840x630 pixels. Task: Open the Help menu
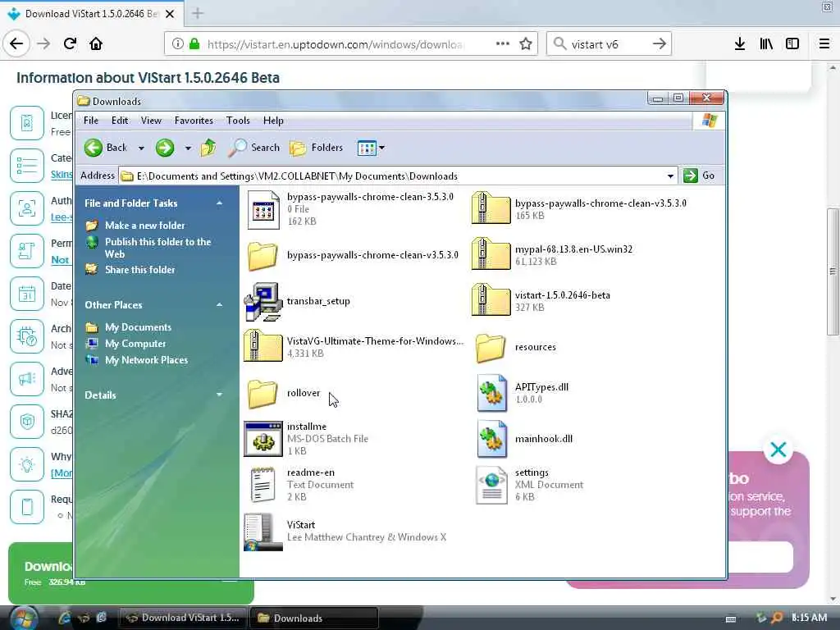pyautogui.click(x=273, y=121)
